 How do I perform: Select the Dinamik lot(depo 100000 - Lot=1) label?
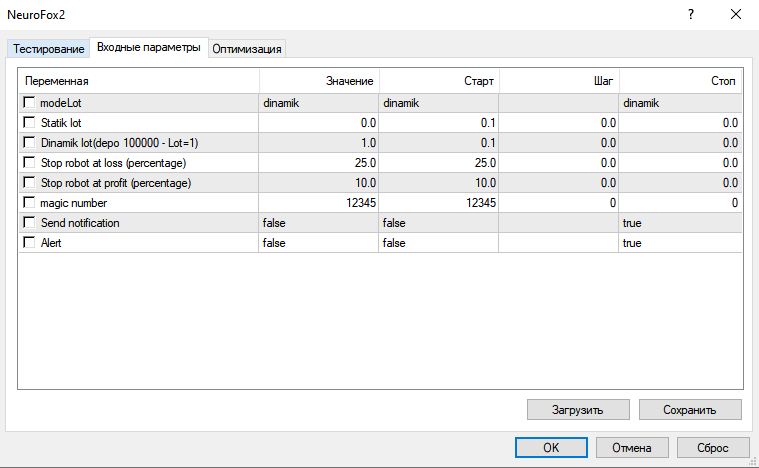point(120,143)
